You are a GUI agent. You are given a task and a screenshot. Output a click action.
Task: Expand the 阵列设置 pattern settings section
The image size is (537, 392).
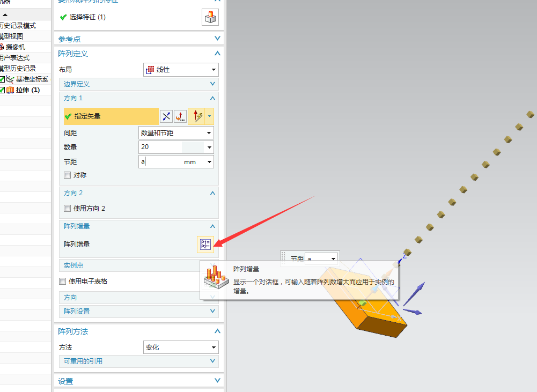213,311
